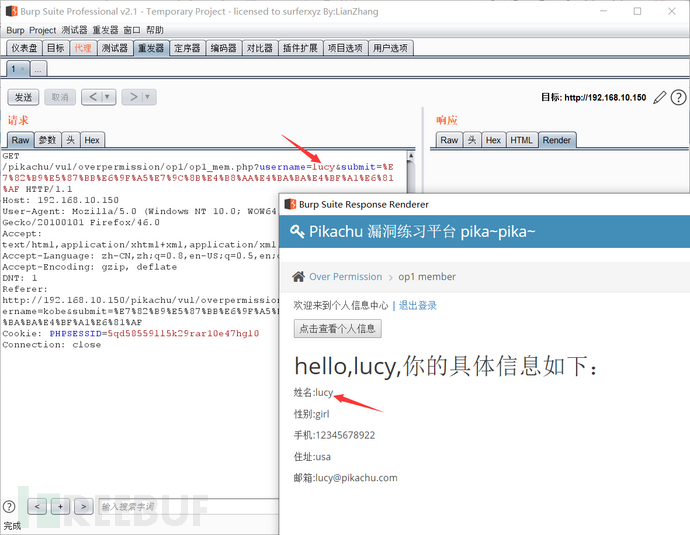Click the Response Renderer window logo icon
The width and height of the screenshot is (690, 535).
click(x=290, y=204)
